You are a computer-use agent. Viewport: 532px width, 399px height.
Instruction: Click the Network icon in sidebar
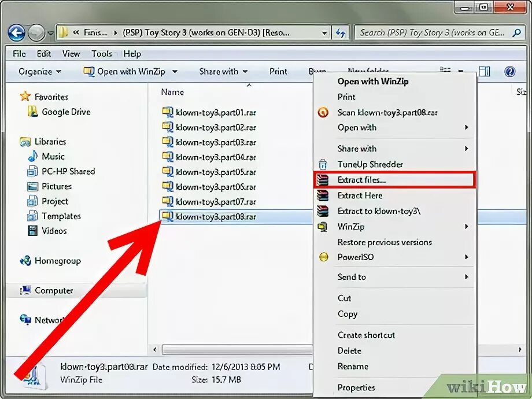click(x=25, y=320)
